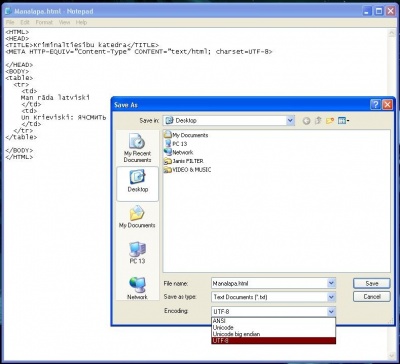400x364 pixels.
Task: Click the Save As help question-mark button
Action: [x=375, y=105]
